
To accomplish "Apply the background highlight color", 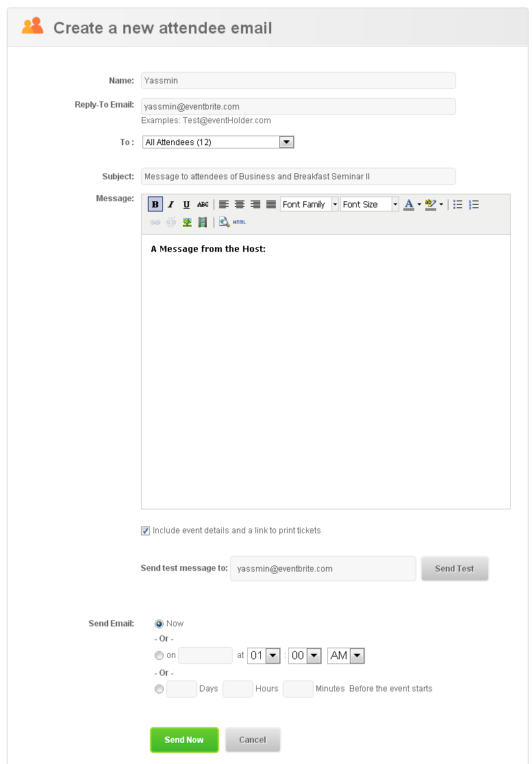I will pos(430,205).
